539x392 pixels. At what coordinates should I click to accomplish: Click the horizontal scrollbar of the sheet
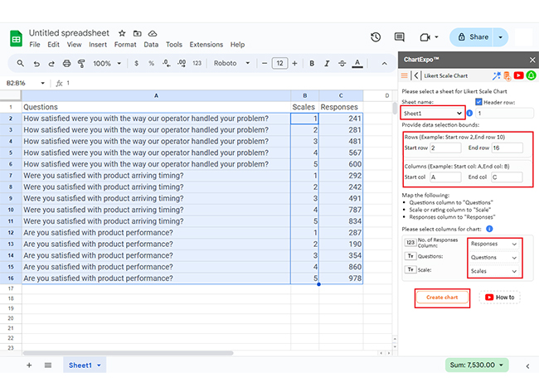129,353
